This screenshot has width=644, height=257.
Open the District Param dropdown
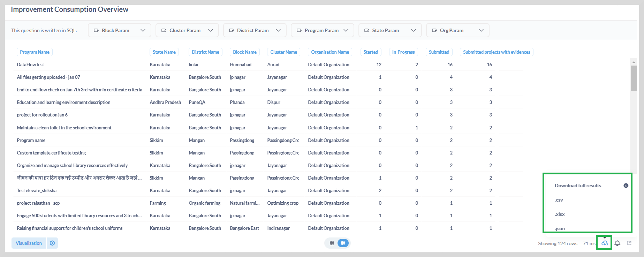tap(255, 30)
